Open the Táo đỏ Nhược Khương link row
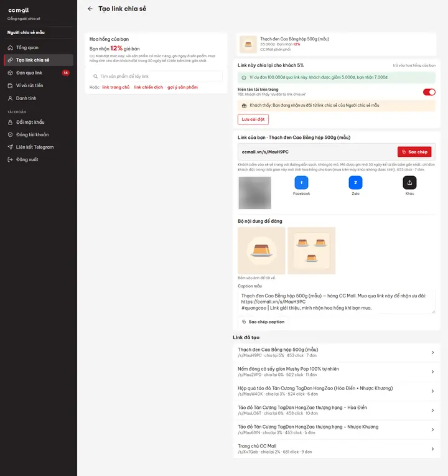448x476 pixels. (336, 429)
